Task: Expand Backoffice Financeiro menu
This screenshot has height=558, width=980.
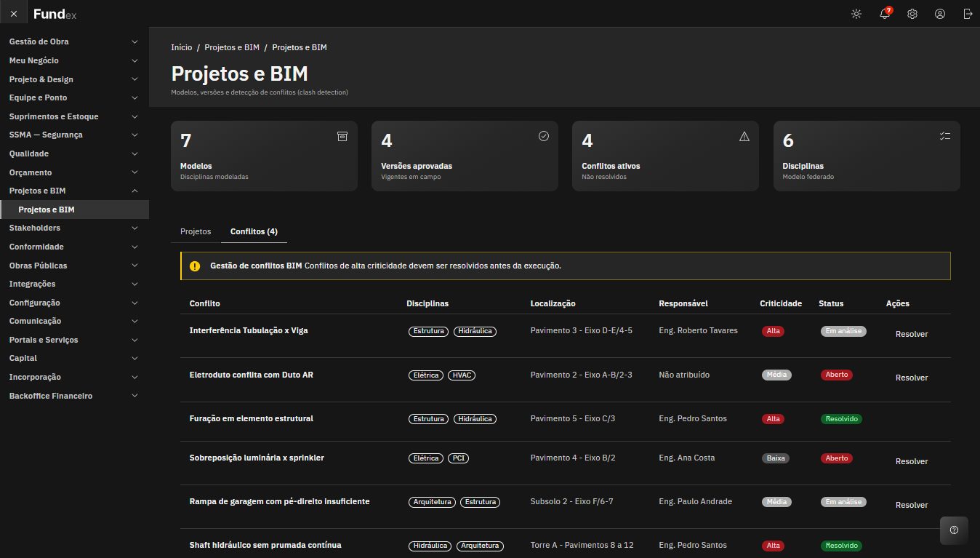Action: click(74, 396)
